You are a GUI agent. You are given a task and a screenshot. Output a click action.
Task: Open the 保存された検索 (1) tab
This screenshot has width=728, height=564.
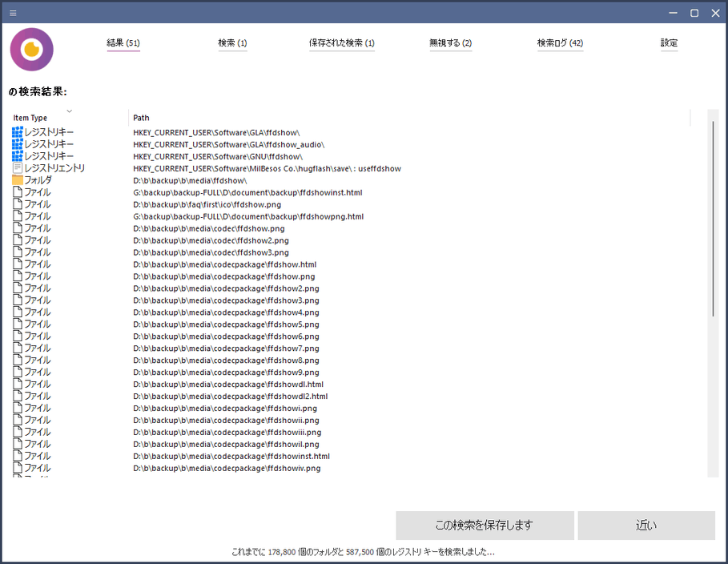click(x=342, y=42)
